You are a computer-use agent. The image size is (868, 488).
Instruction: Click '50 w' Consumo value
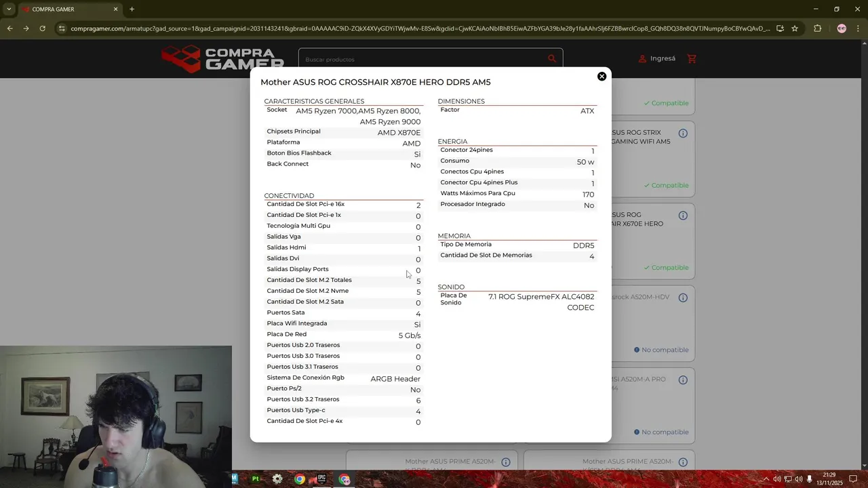(x=585, y=163)
